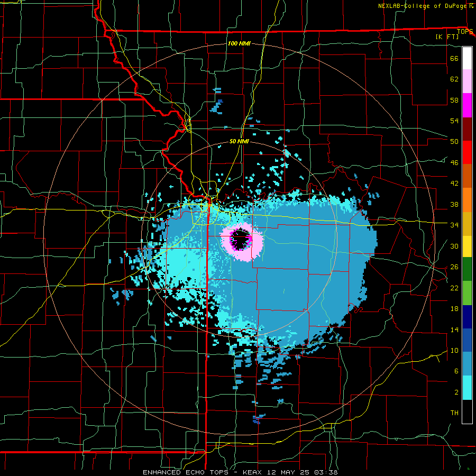Click the cyan 2 kft legend swatch
476x476 pixels.
467,388
